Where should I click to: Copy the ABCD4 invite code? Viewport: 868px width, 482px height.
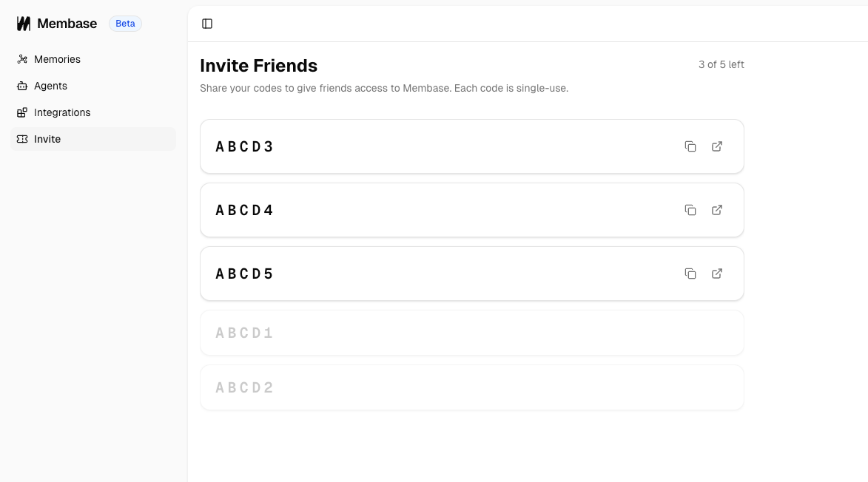(x=690, y=210)
